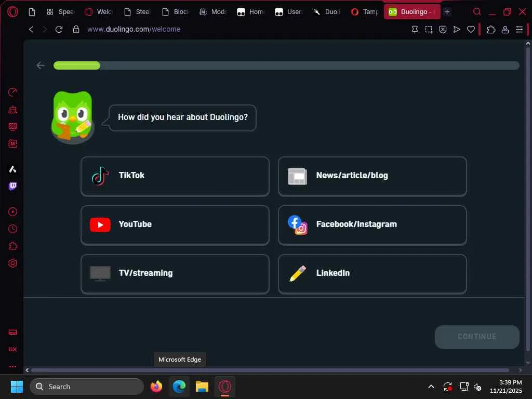
Task: Click the CONTINUE button
Action: click(477, 337)
